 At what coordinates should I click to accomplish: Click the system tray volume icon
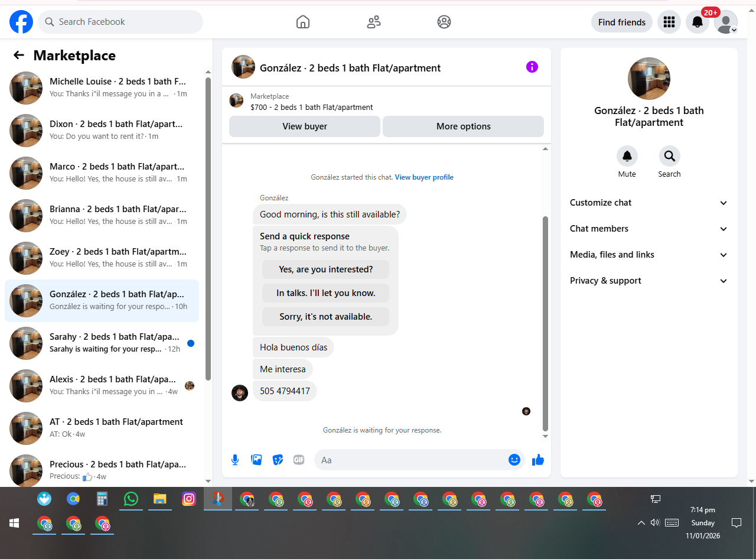pos(655,522)
